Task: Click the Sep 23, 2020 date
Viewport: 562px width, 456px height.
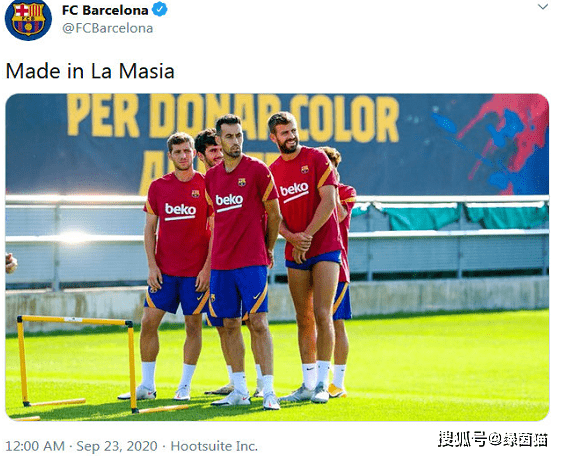Action: pos(117,446)
